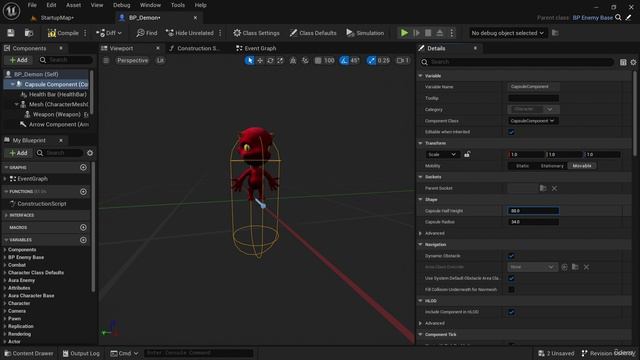Open the Content Drawer
Image resolution: width=640 pixels, height=360 pixels.
coord(29,353)
